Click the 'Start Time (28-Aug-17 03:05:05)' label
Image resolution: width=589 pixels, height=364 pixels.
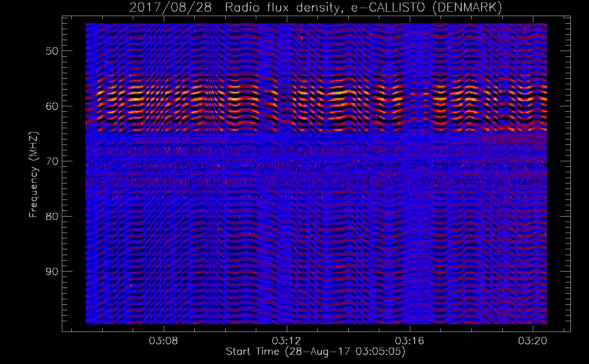point(316,352)
